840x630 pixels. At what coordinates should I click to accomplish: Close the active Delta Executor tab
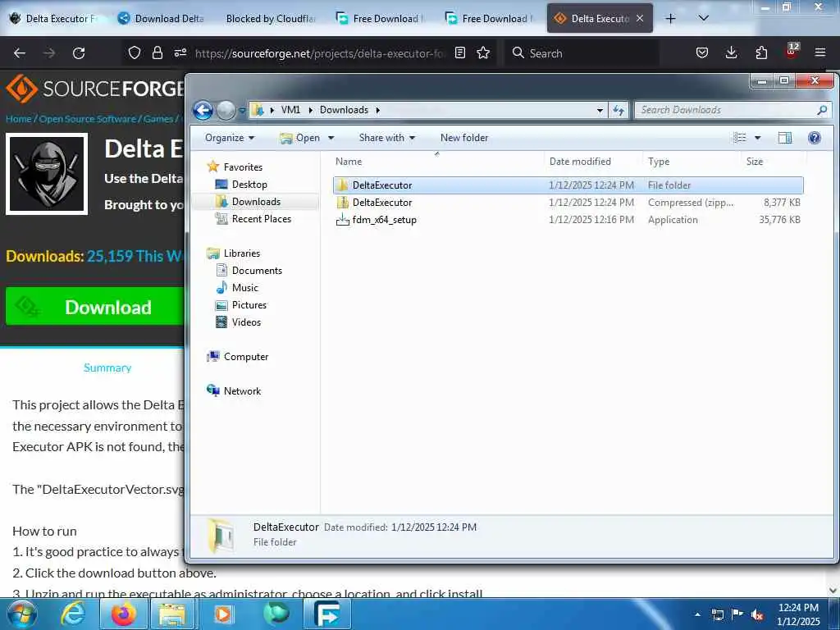point(640,18)
